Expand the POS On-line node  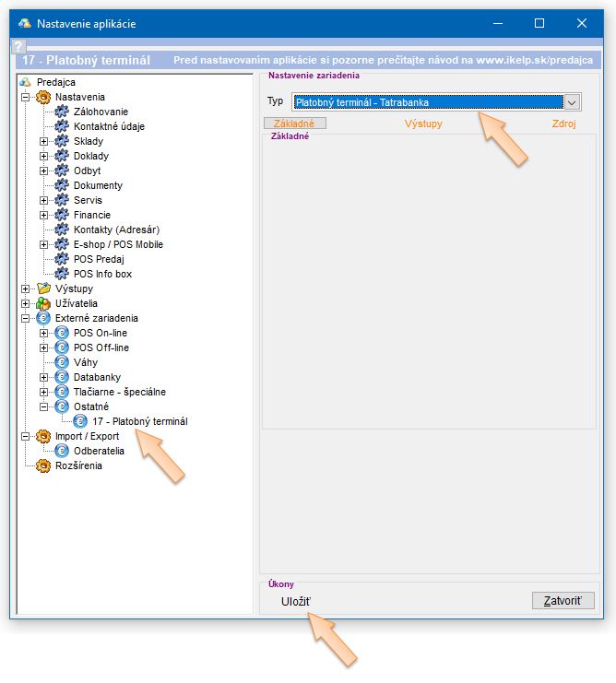click(43, 333)
